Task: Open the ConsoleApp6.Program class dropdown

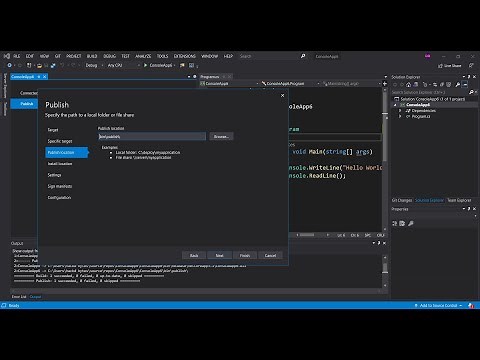Action: pos(290,83)
